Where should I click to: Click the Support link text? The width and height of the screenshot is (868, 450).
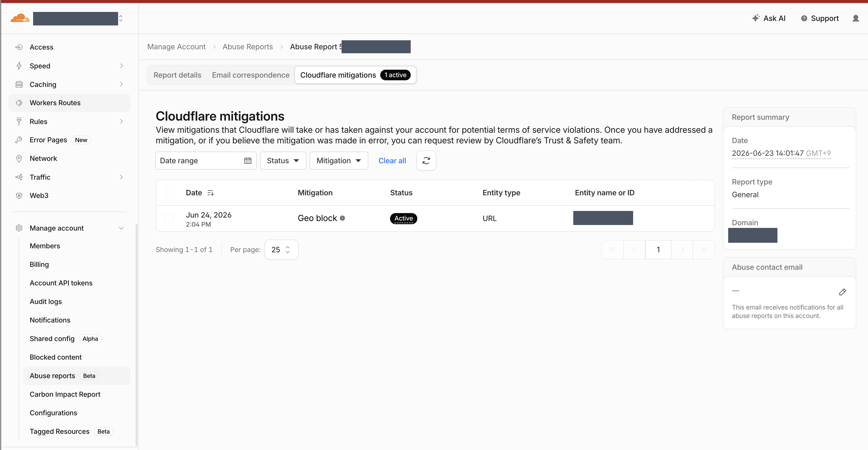pos(825,18)
